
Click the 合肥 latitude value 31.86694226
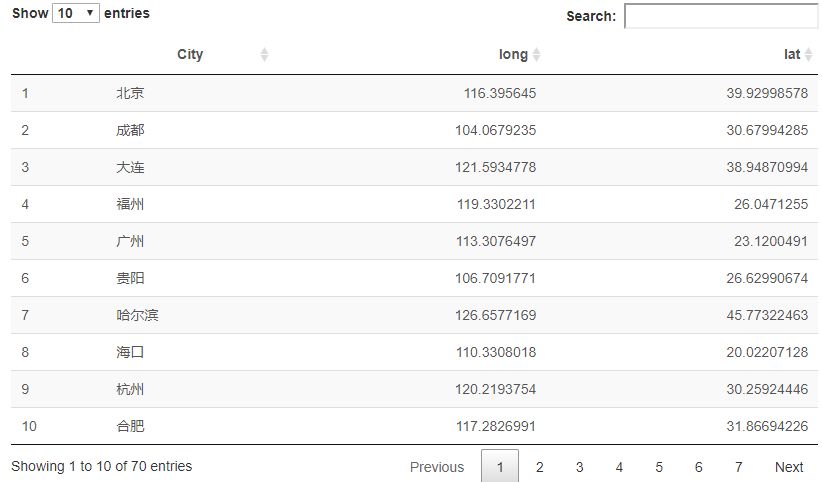(767, 426)
